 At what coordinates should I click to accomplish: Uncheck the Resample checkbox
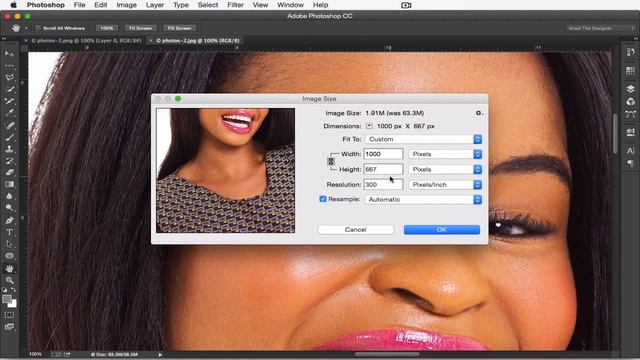[323, 199]
